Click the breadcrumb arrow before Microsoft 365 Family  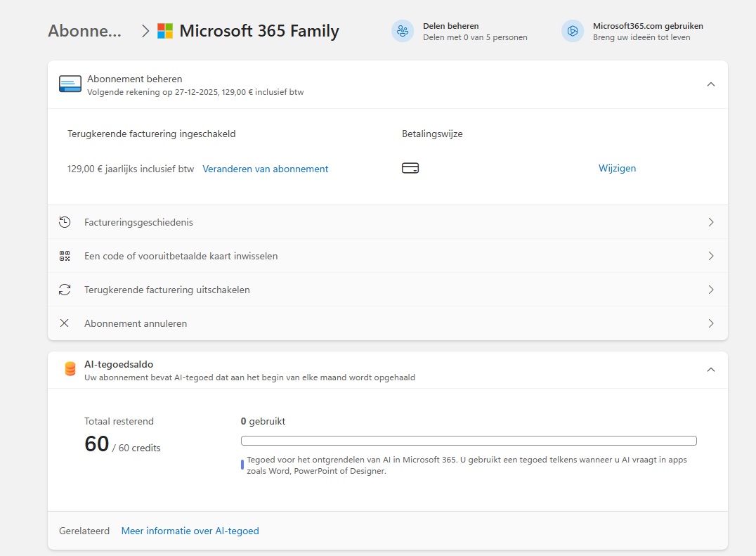(145, 32)
